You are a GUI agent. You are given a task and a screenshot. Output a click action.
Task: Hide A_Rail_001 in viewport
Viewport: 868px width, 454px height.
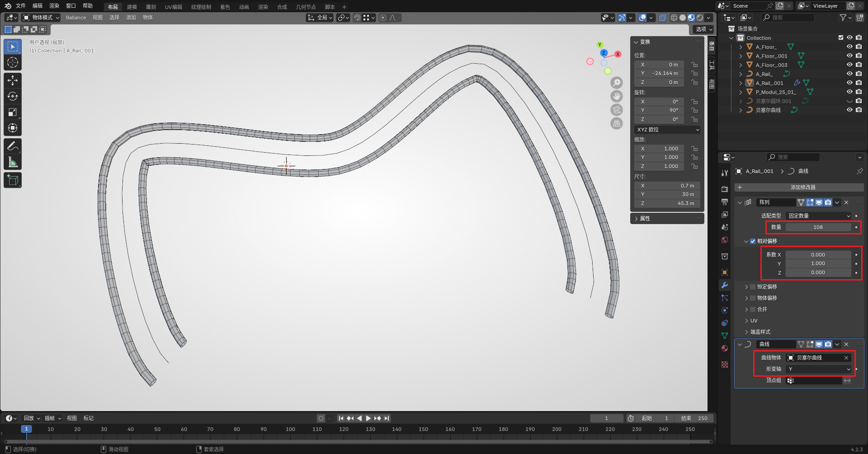tap(849, 83)
